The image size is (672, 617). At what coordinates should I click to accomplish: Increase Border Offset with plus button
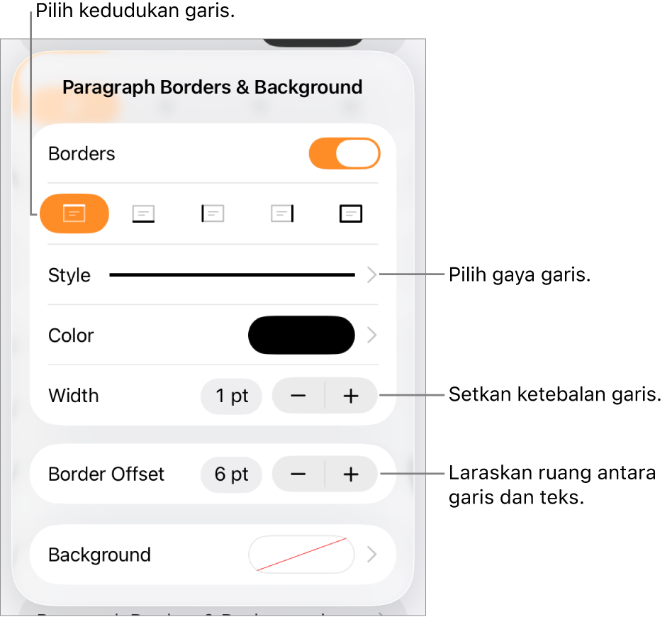[351, 474]
